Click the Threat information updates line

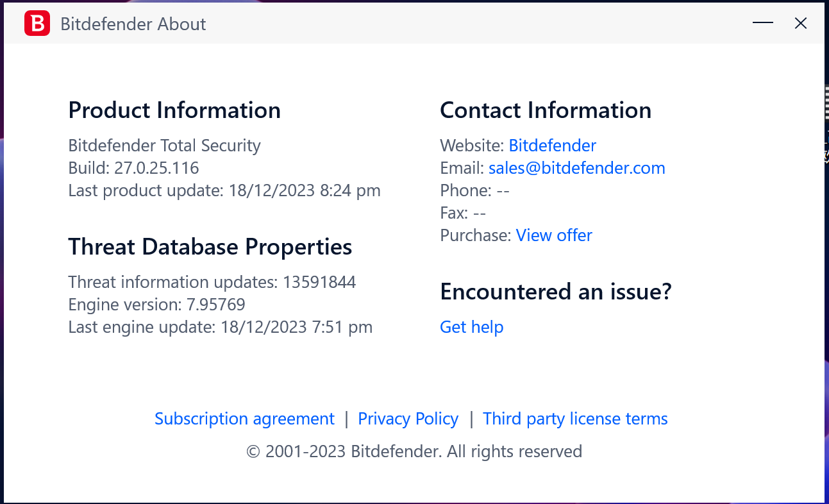click(x=212, y=282)
